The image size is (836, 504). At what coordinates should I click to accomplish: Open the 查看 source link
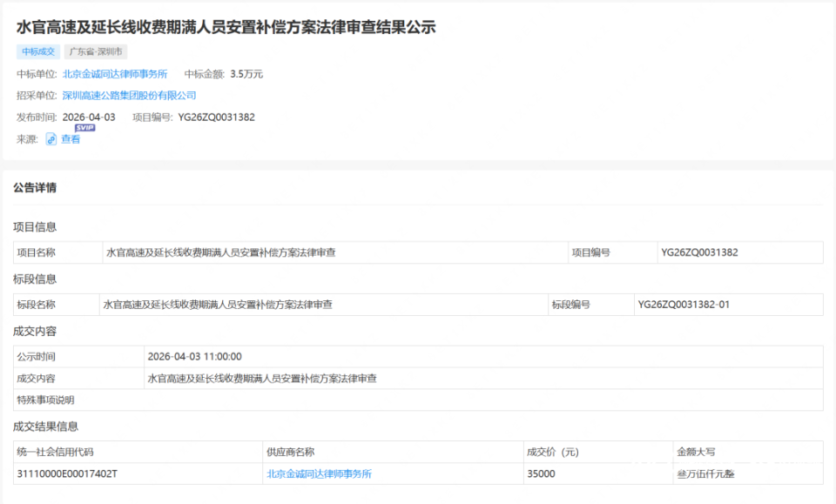pyautogui.click(x=71, y=139)
